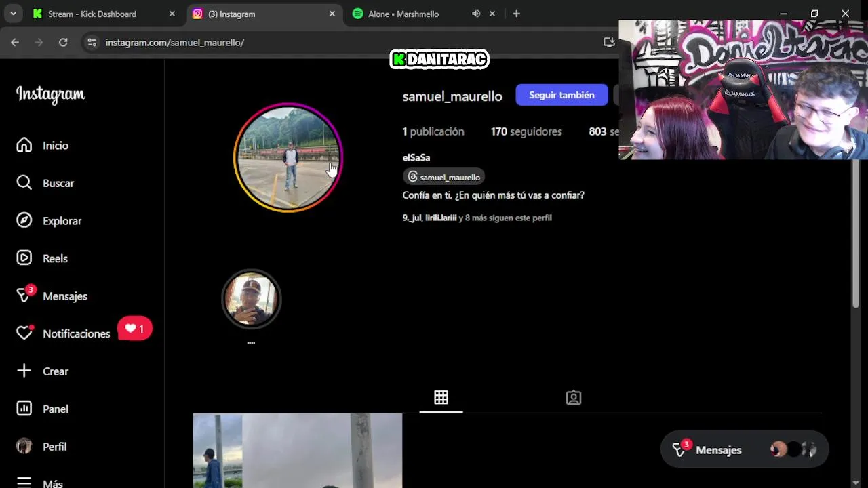This screenshot has width=868, height=488.
Task: Click 1 publicación count
Action: tap(433, 131)
